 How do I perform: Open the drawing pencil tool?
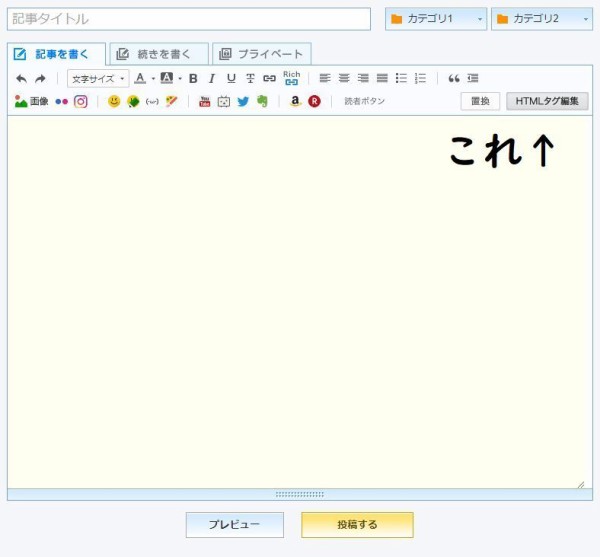[171, 101]
